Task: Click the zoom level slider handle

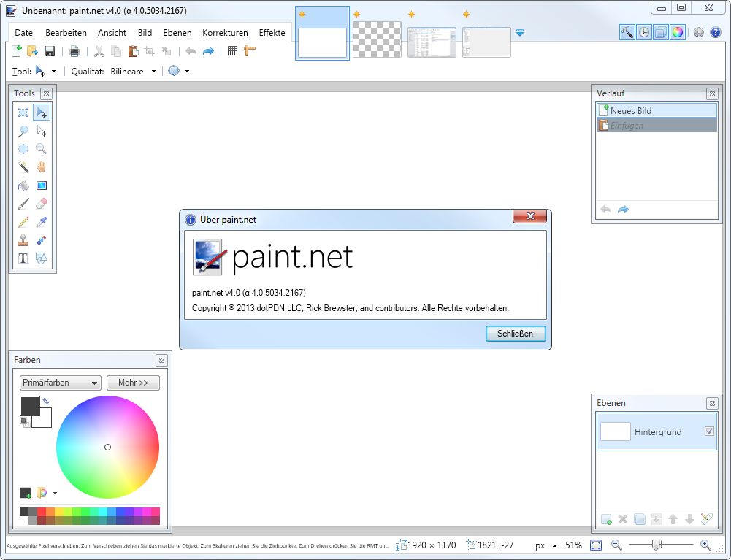Action: 656,545
